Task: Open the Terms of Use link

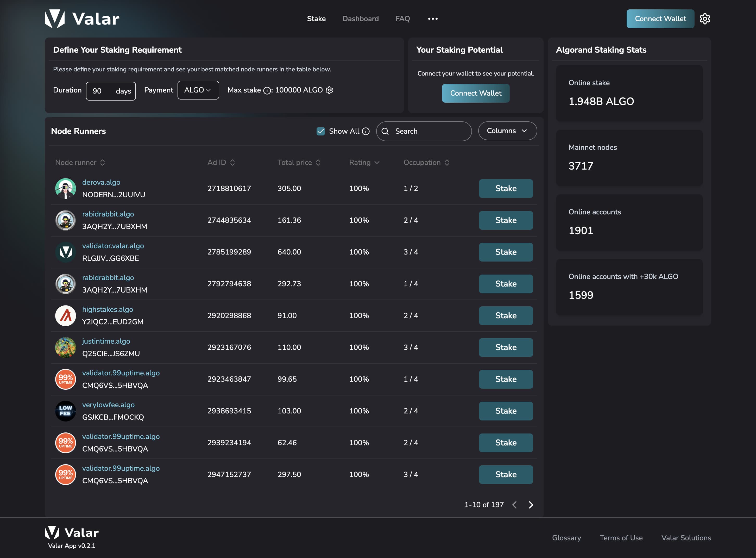Action: pos(621,538)
